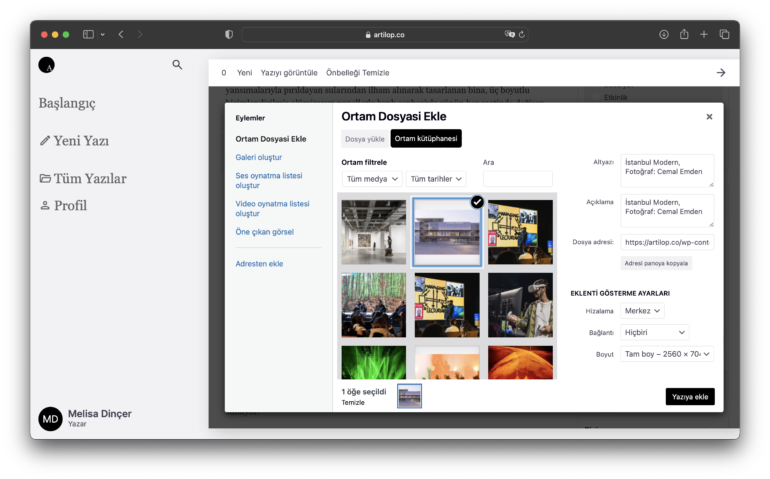
Task: Click the browser forward arrow
Action: click(140, 34)
